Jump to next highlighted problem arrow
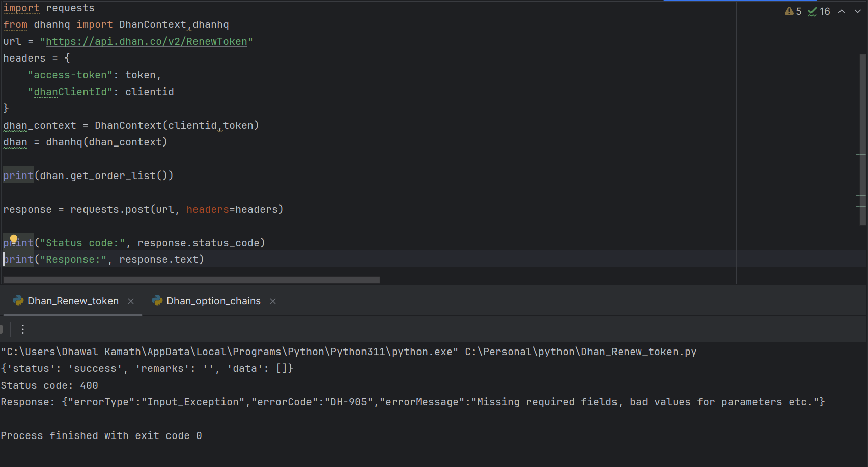 858,11
